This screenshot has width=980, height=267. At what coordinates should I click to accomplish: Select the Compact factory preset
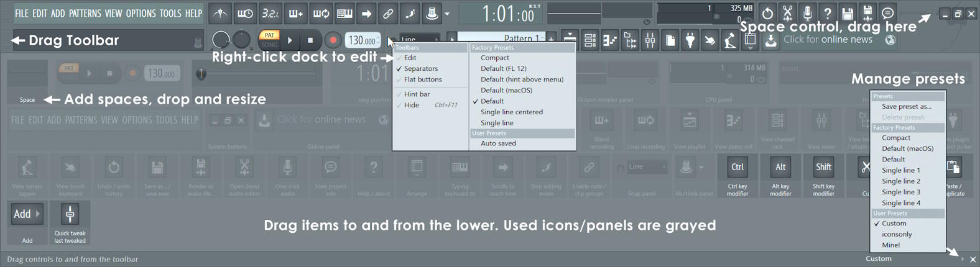pyautogui.click(x=494, y=58)
